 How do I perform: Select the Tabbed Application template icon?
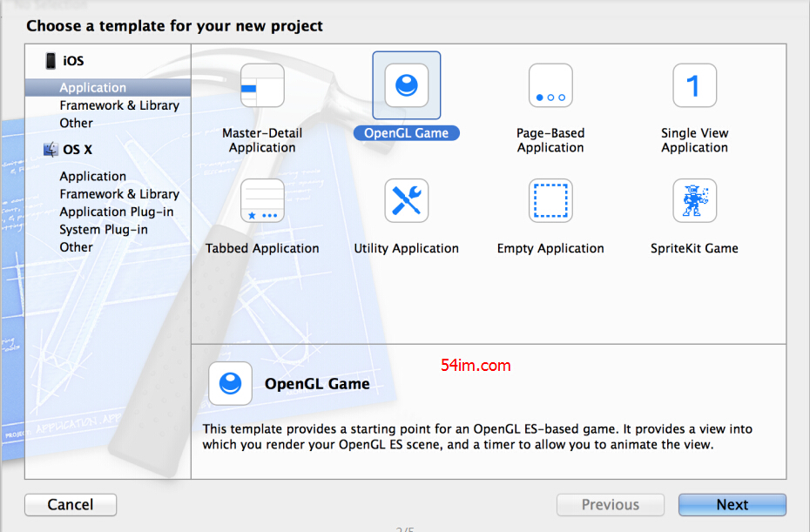262,201
